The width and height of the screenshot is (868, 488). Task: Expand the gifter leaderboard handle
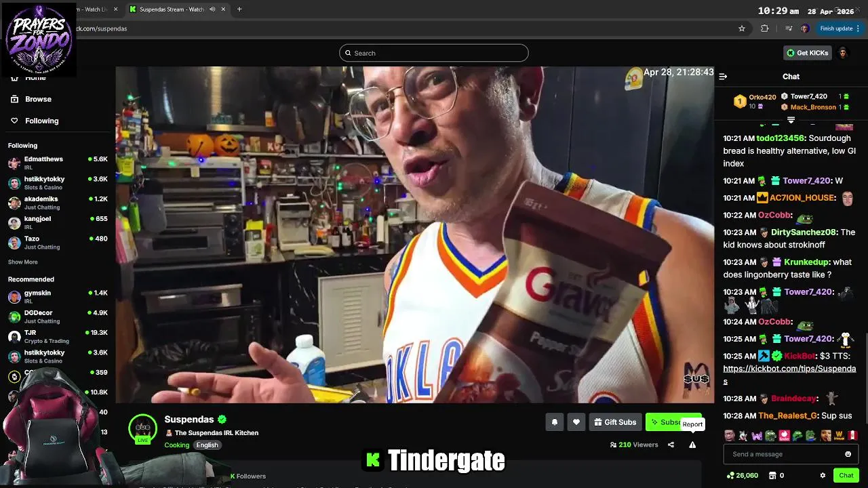(x=791, y=120)
